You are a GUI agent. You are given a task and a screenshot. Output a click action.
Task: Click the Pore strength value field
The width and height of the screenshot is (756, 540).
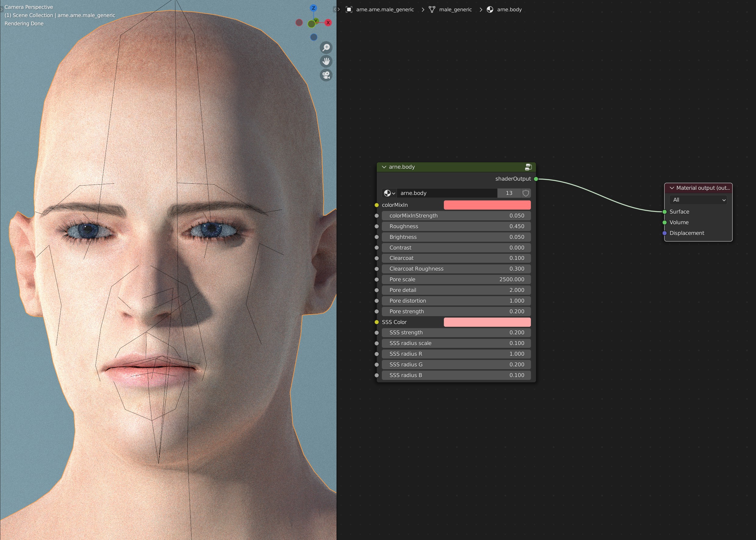456,311
